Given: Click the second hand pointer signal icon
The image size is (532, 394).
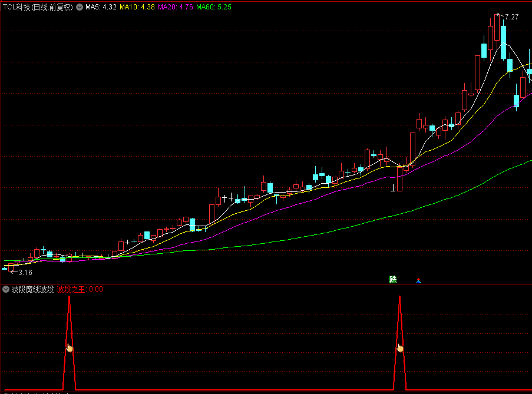Looking at the screenshot, I should (400, 348).
